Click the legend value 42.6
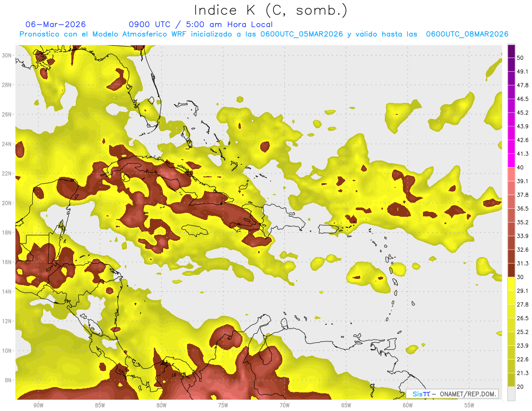Viewport: 532px width, 411px height. pyautogui.click(x=523, y=140)
